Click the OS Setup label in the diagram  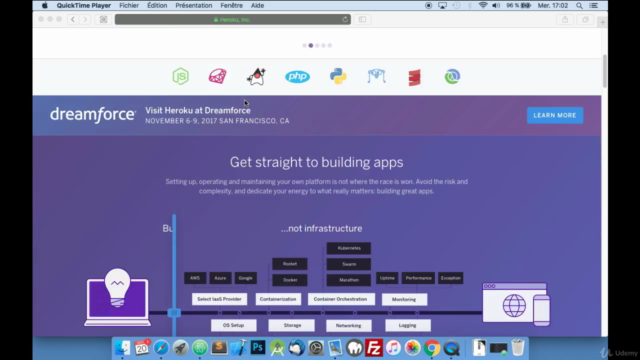[x=233, y=325]
